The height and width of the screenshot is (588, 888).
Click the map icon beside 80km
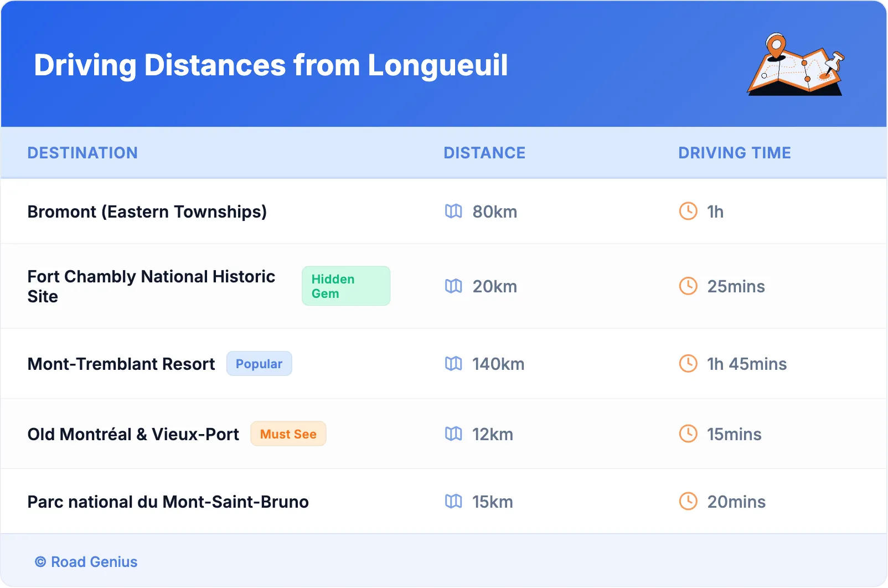pos(453,211)
